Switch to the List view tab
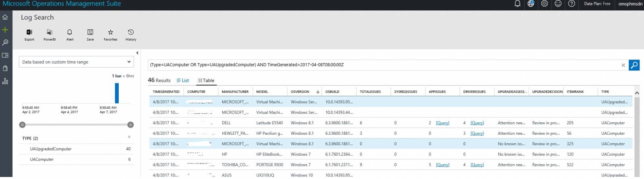This screenshot has width=644, height=179. pyautogui.click(x=183, y=80)
